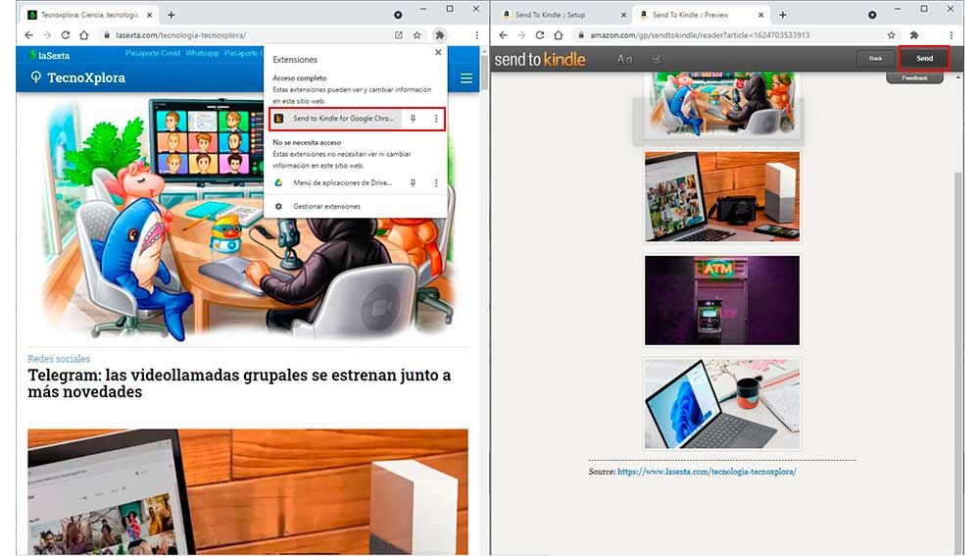The image size is (980, 556).
Task: Click the amazon.com address bar URL
Action: click(x=700, y=35)
